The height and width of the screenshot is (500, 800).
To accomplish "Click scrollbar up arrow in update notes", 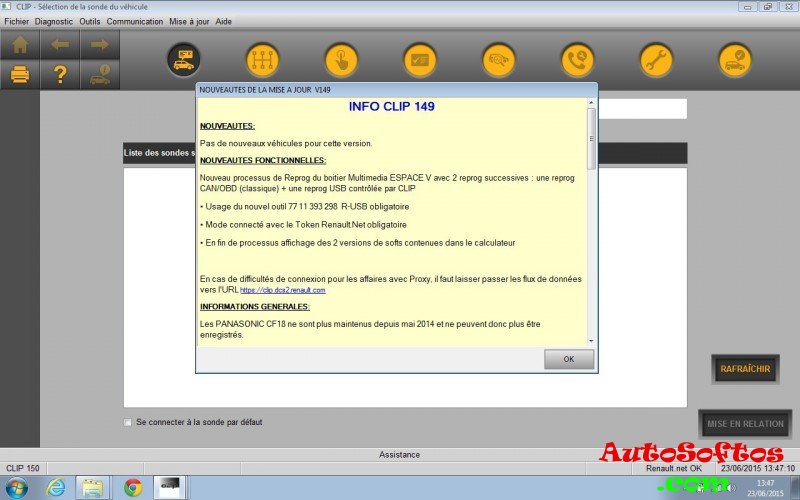I will pos(591,104).
